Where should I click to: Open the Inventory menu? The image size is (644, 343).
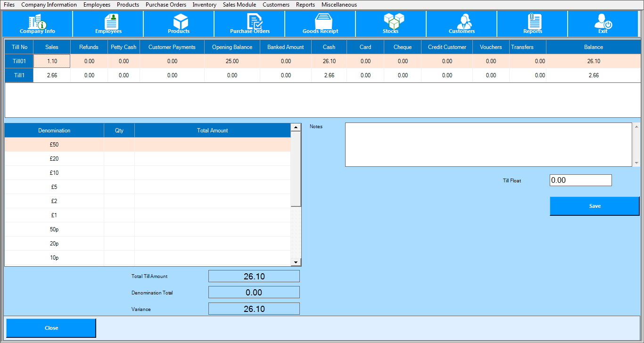[204, 5]
